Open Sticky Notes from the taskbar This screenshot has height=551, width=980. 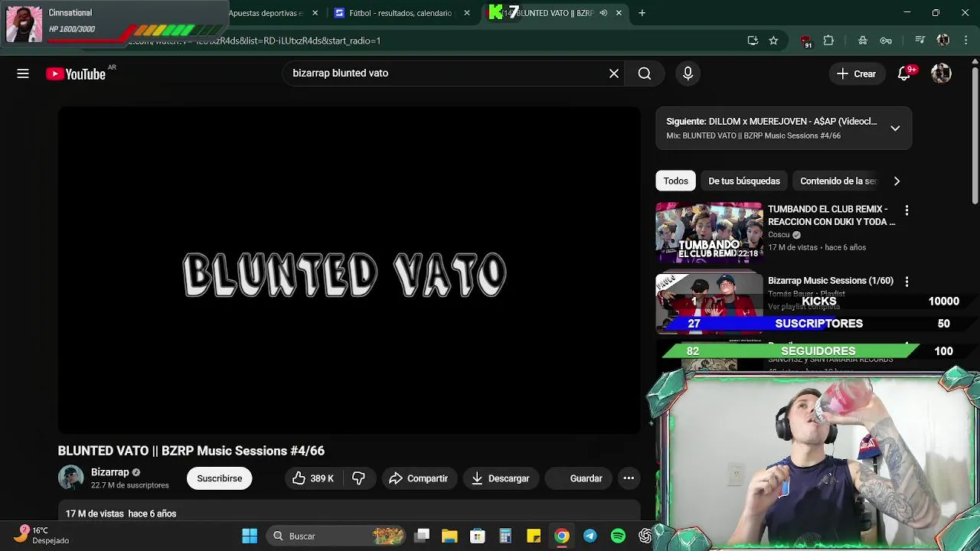(534, 536)
